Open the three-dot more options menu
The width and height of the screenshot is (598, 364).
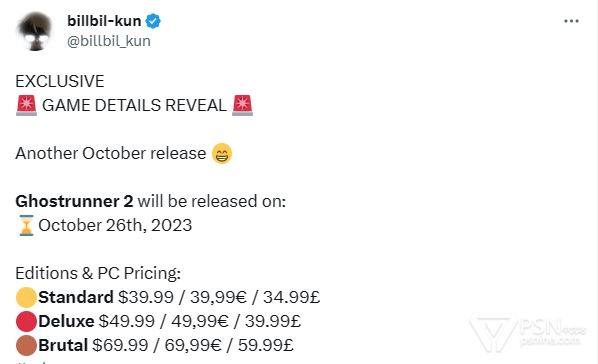coord(571,21)
